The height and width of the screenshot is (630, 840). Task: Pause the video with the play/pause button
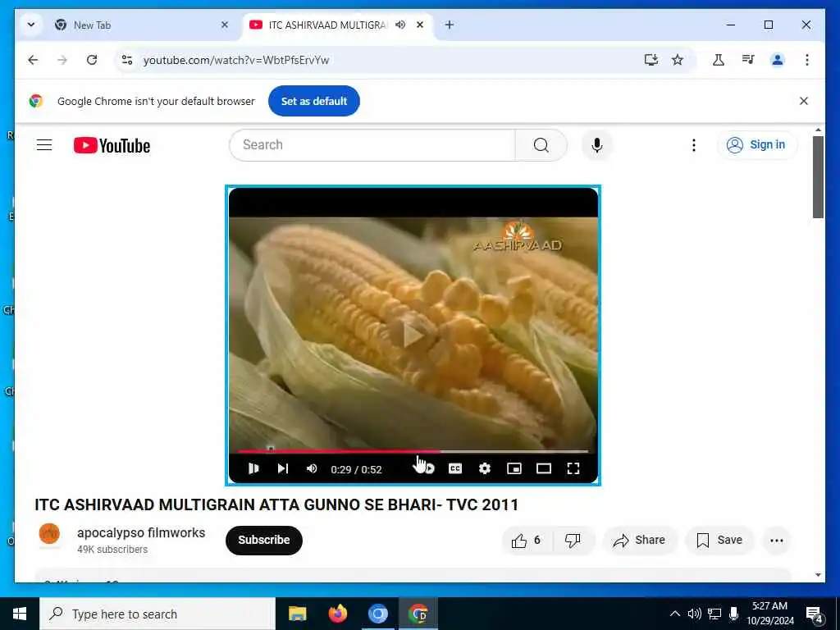[x=253, y=468]
